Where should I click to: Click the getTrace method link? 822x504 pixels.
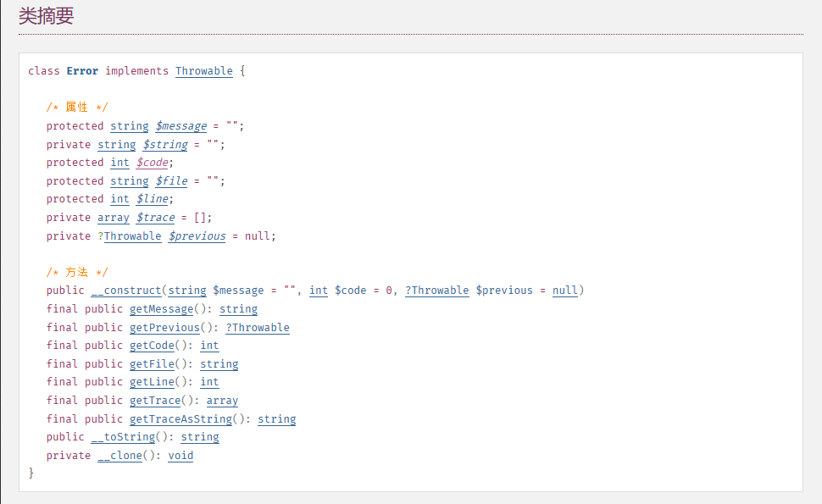(155, 401)
